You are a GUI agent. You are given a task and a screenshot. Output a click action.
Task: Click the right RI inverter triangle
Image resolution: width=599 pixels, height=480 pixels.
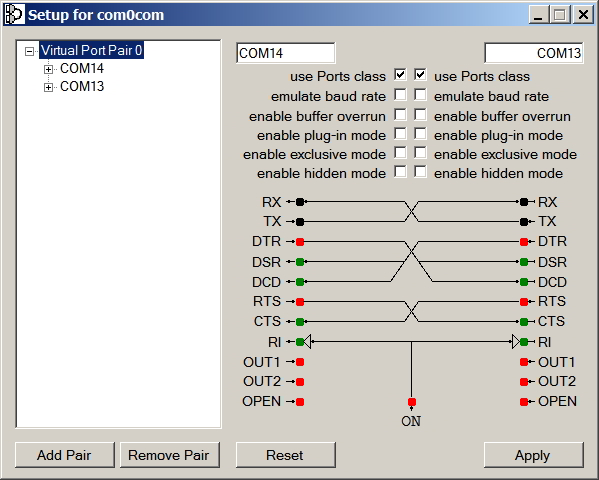tap(516, 342)
